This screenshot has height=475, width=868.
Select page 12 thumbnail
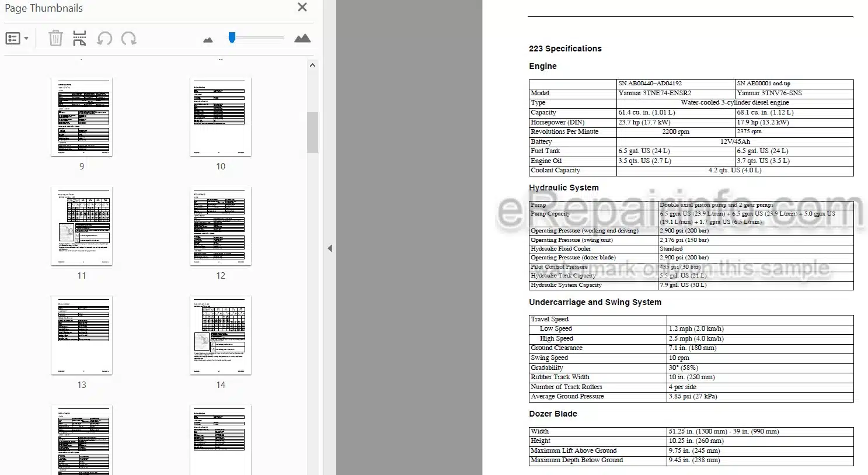tap(221, 226)
